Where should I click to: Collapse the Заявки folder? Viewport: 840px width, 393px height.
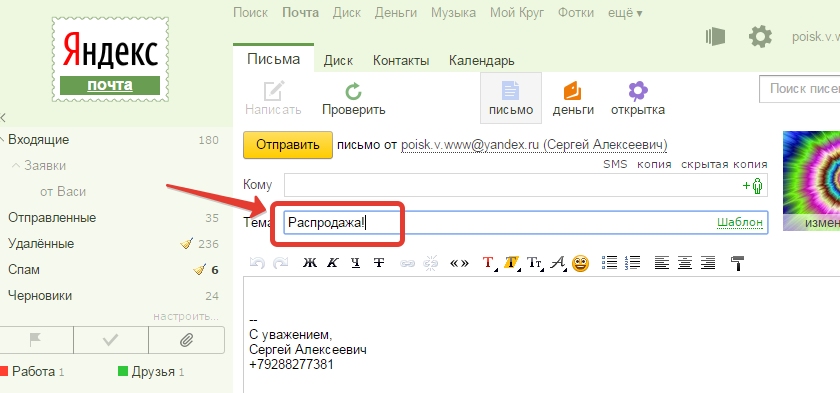(15, 166)
